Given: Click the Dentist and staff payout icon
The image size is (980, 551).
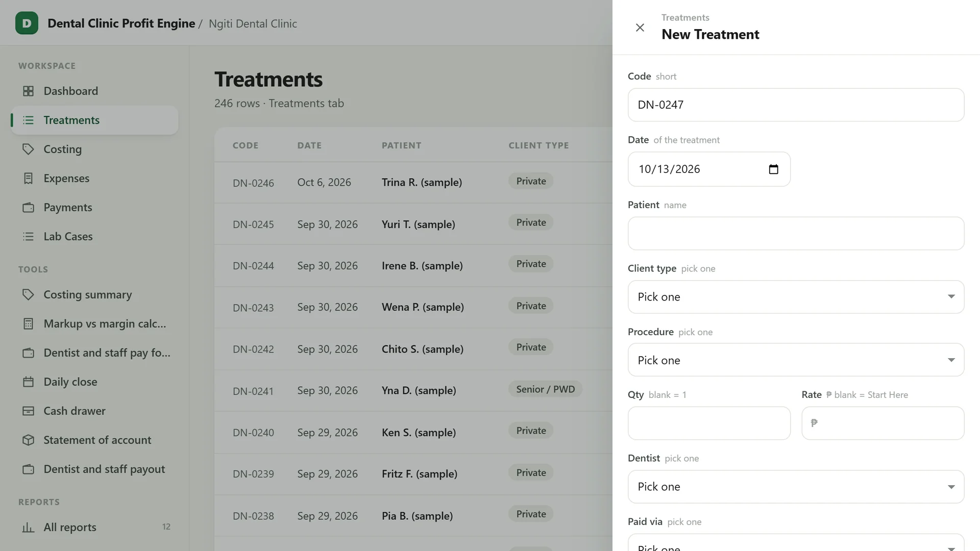Looking at the screenshot, I should point(29,469).
